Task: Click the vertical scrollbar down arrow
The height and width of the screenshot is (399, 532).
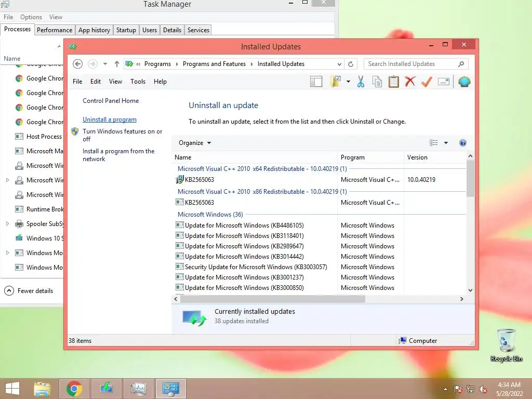Action: click(x=470, y=290)
